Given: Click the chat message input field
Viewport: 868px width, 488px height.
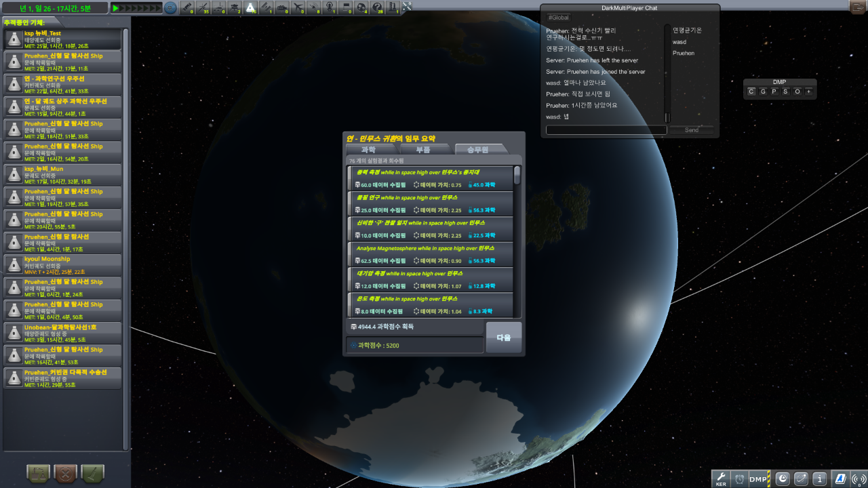Looking at the screenshot, I should [606, 130].
